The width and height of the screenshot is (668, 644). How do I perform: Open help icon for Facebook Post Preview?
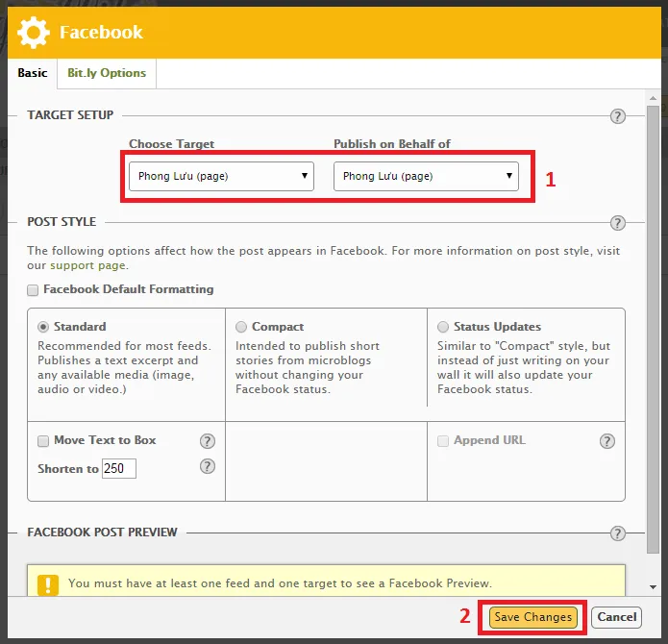618,533
